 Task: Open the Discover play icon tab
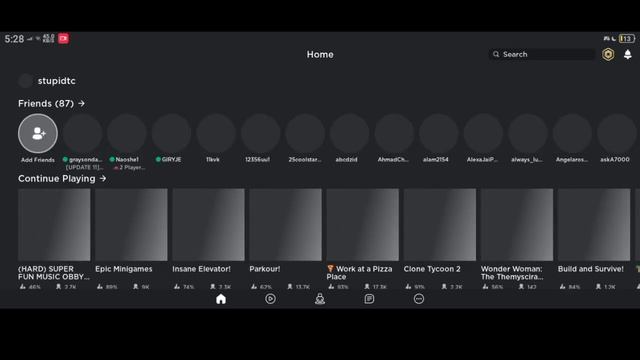coord(270,299)
